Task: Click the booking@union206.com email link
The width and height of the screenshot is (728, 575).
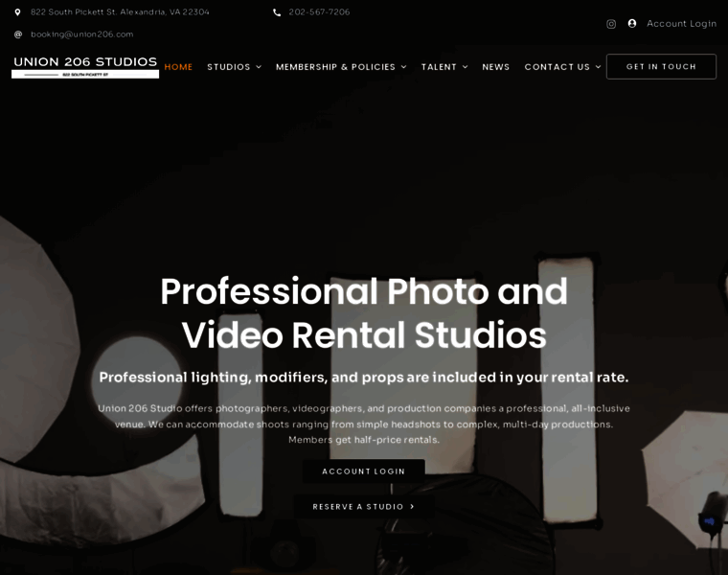Action: [82, 34]
